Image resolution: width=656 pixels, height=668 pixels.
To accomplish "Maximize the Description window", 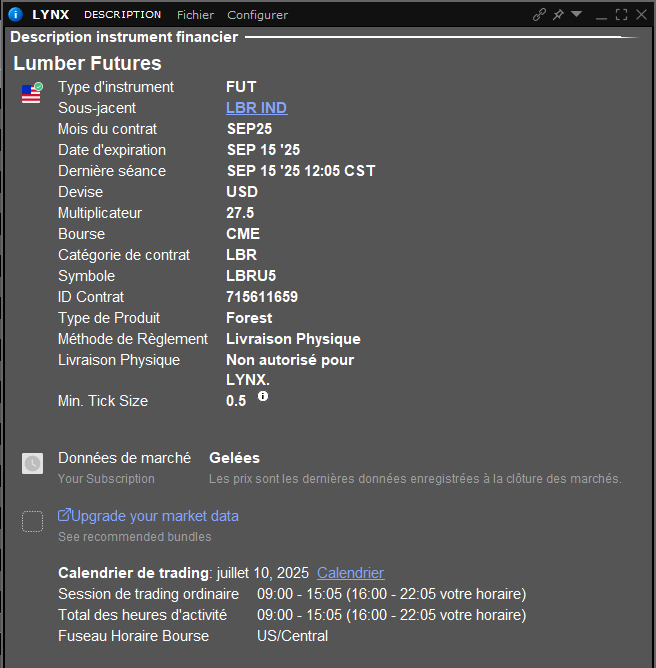I will pyautogui.click(x=621, y=14).
